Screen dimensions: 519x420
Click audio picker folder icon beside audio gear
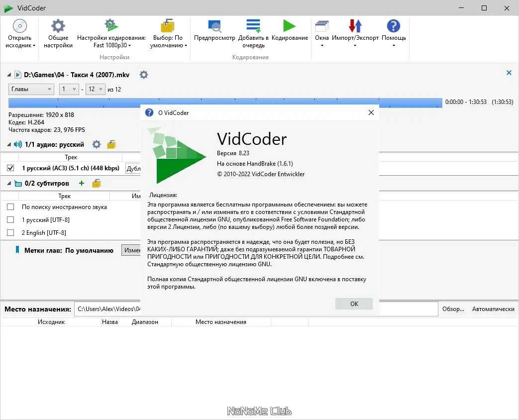[x=111, y=144]
